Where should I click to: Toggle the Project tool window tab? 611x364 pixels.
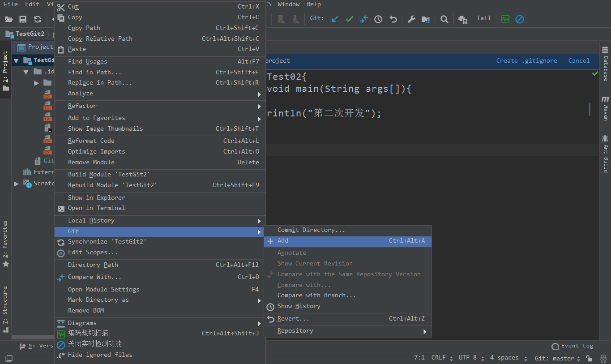point(5,67)
